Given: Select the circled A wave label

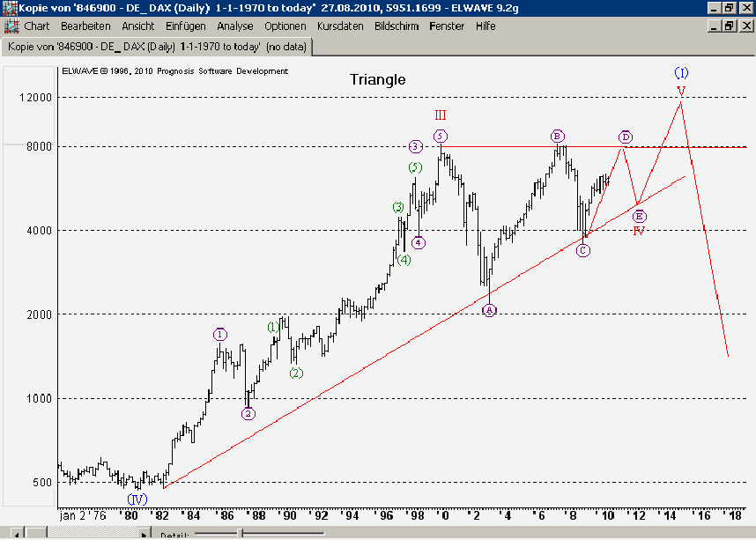Looking at the screenshot, I should [x=489, y=310].
